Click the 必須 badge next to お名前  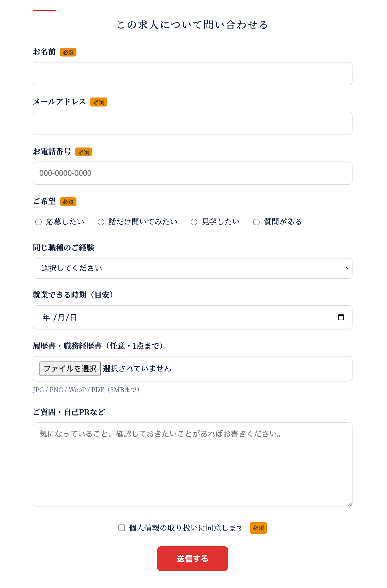(68, 52)
